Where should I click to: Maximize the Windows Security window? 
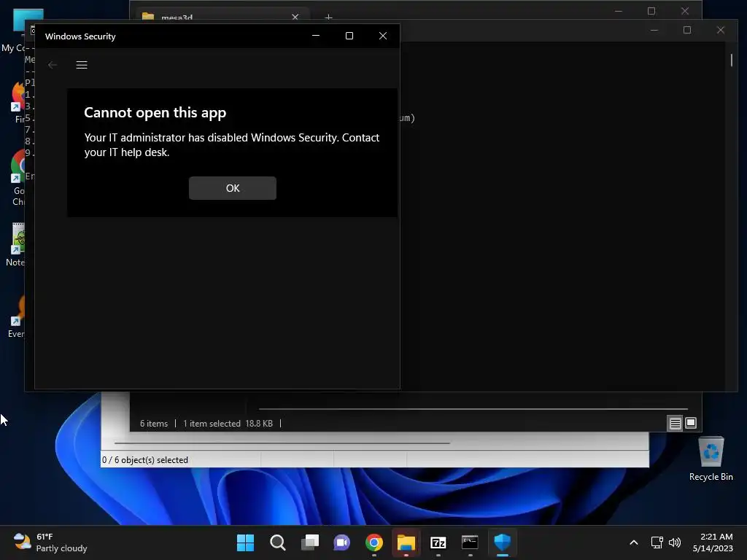pyautogui.click(x=349, y=36)
